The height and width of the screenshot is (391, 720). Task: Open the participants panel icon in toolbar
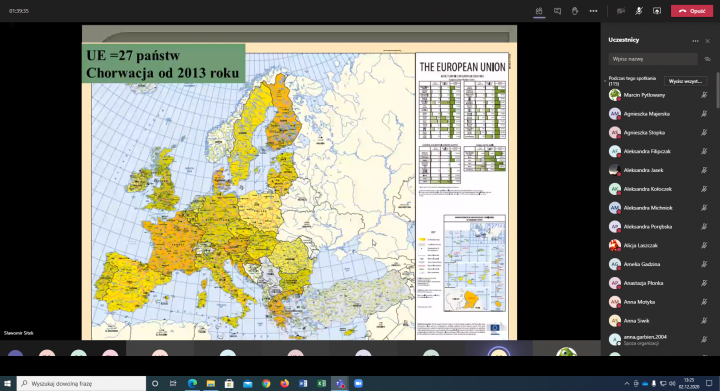[539, 11]
